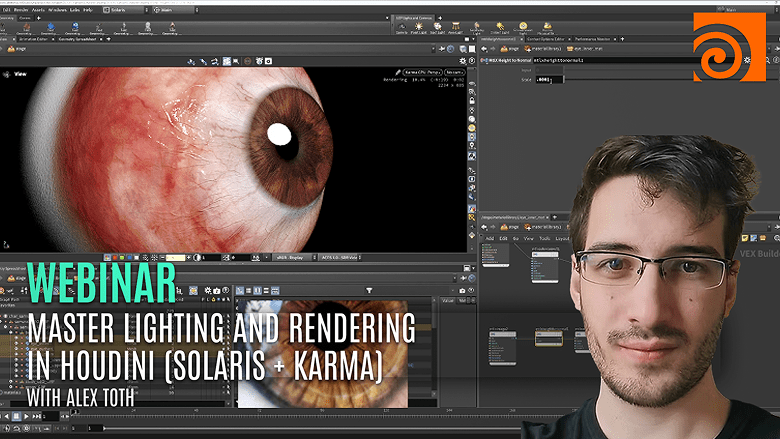Open the Windows menu

(57, 9)
